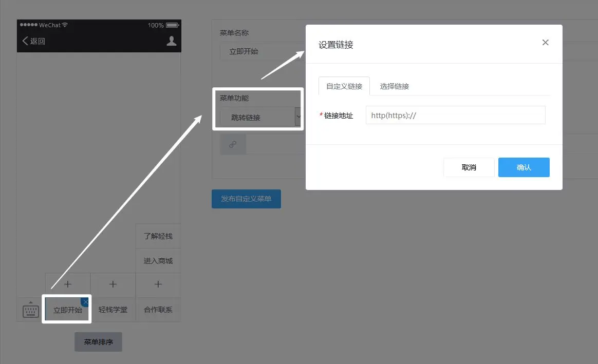598x364 pixels.
Task: Click 发布自定义菜单 publish button
Action: pos(246,199)
